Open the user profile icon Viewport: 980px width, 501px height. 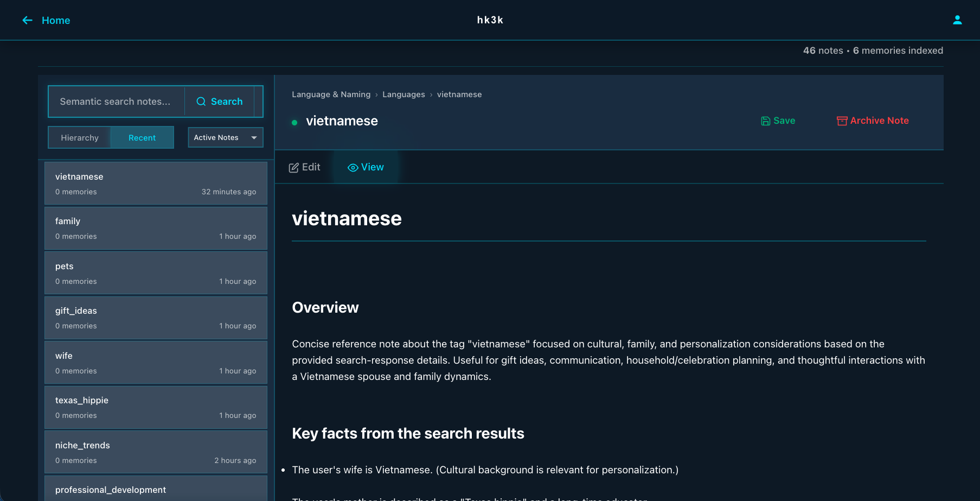pos(957,20)
